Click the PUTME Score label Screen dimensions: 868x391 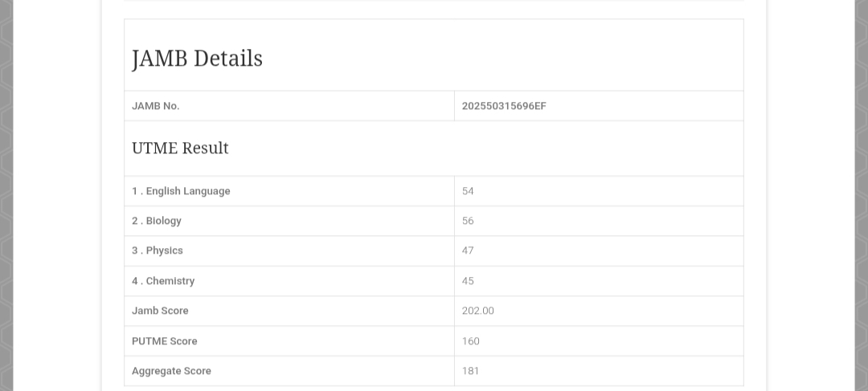click(165, 341)
